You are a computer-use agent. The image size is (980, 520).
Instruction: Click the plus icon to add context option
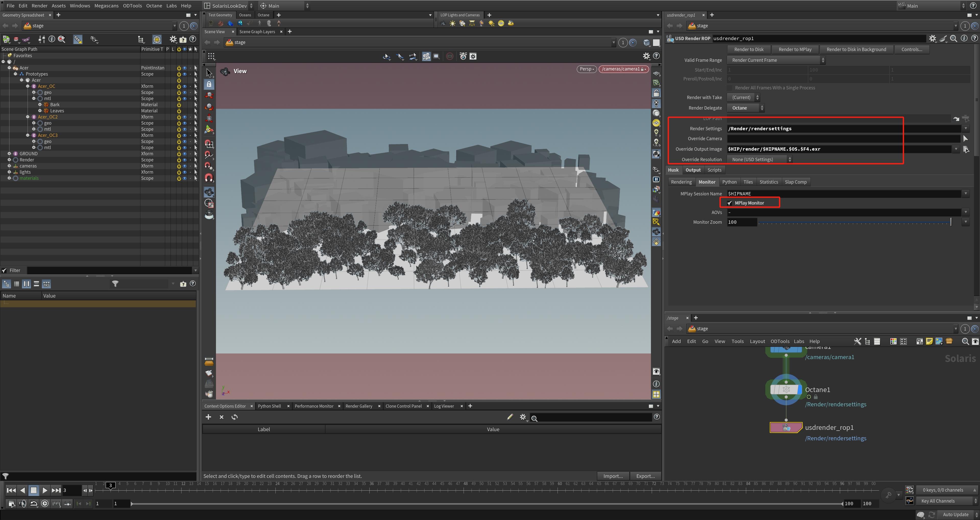208,417
